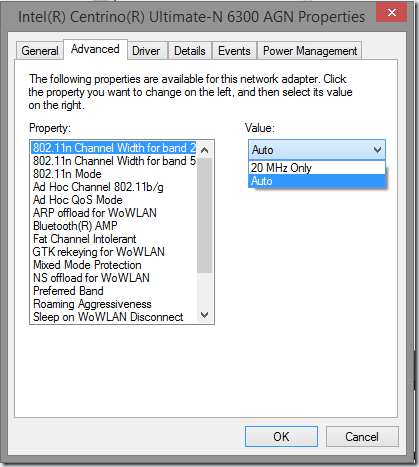This screenshot has height=467, width=419.
Task: Select the Bluetooth(R) AMP property
Action: click(114, 226)
